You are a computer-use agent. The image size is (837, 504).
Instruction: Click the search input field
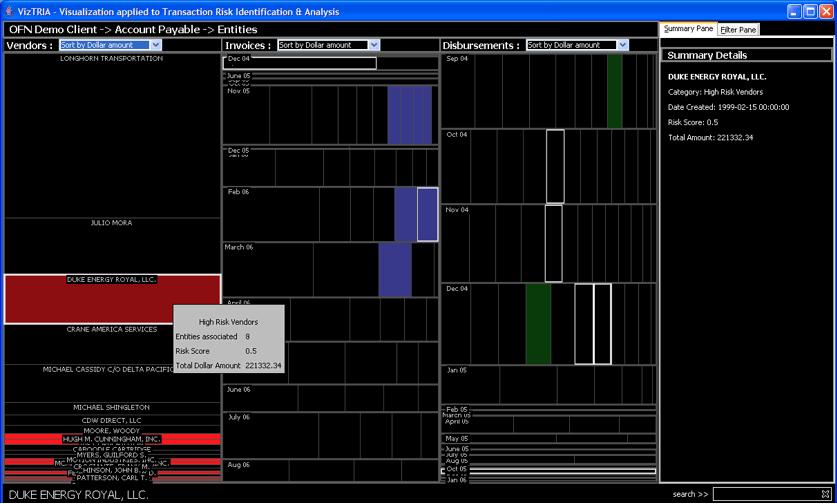click(767, 494)
